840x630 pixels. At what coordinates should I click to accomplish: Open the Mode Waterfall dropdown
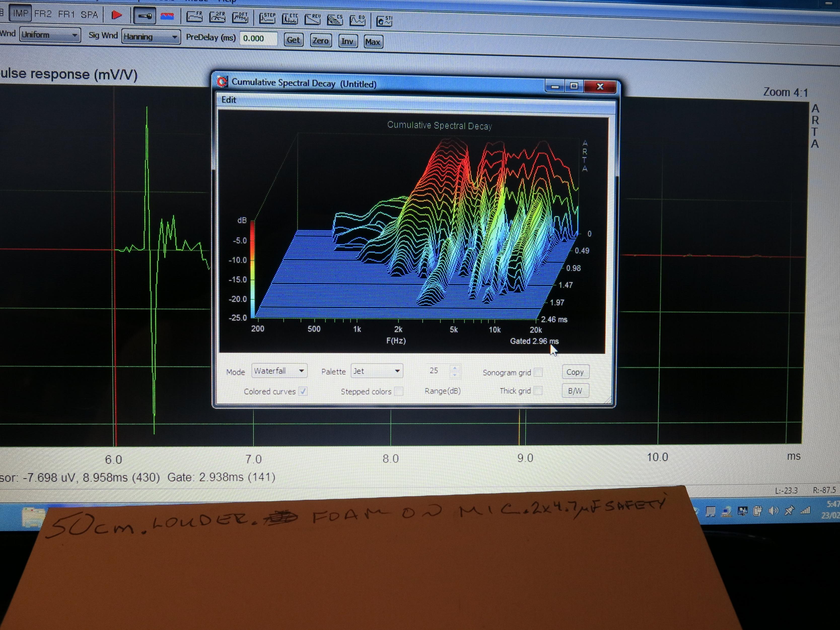coord(279,371)
